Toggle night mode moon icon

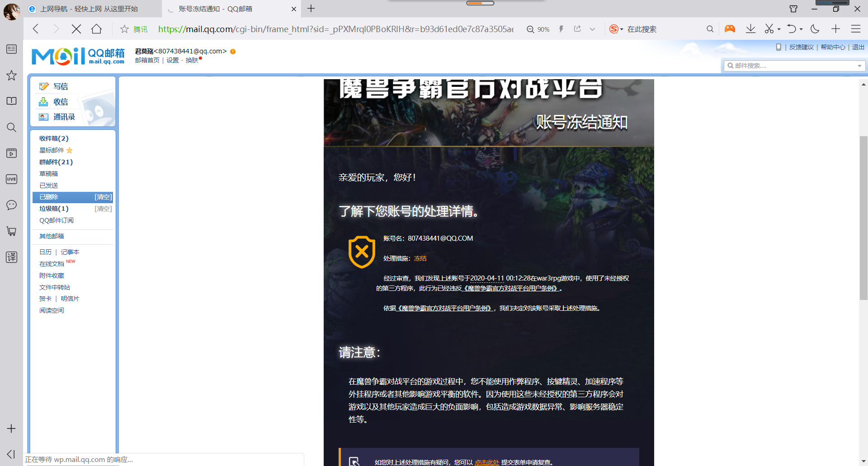[815, 29]
